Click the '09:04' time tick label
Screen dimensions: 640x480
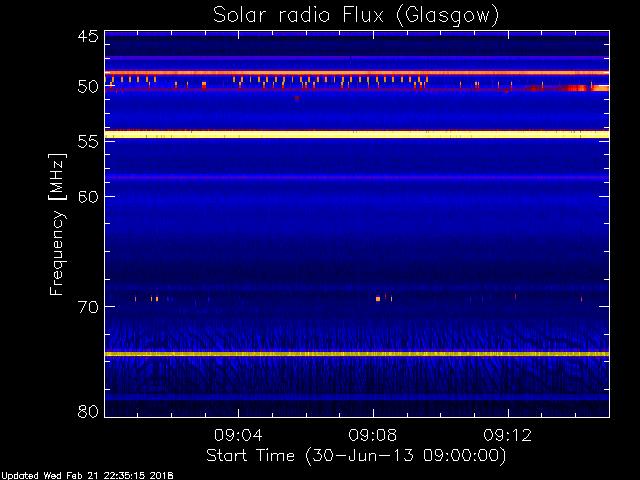[238, 435]
